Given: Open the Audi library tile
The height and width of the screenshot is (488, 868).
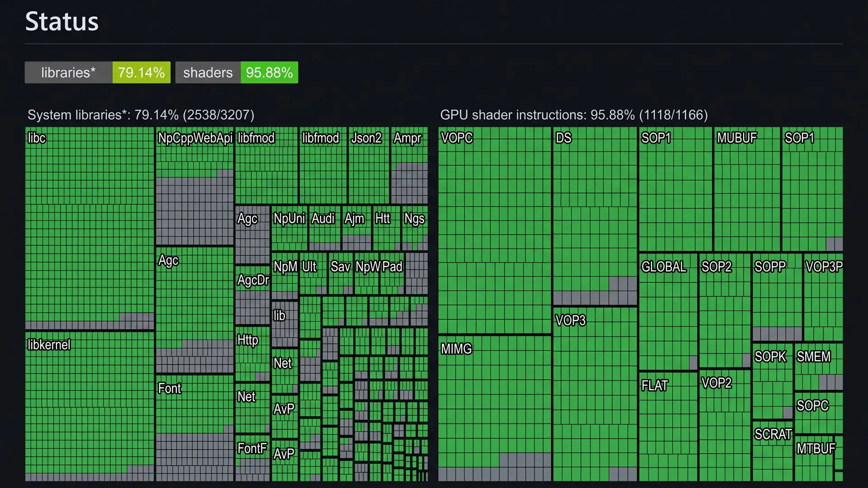Looking at the screenshot, I should (x=325, y=228).
